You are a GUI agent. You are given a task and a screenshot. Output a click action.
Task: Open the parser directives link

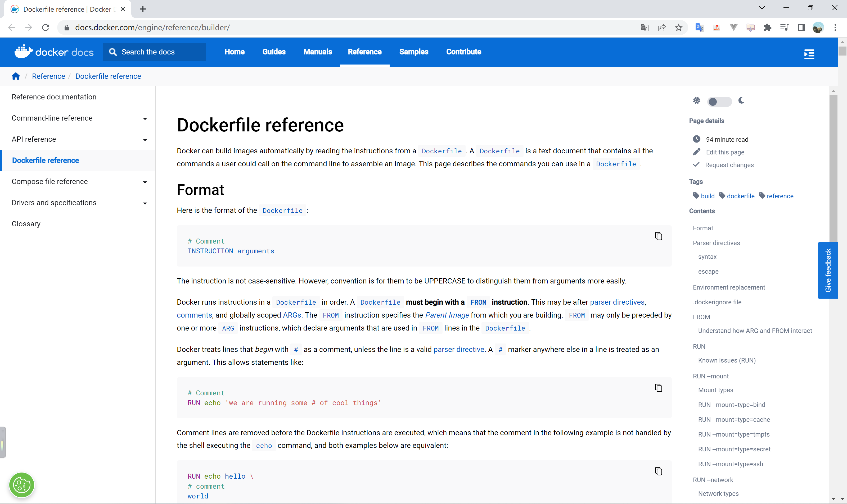point(617,302)
